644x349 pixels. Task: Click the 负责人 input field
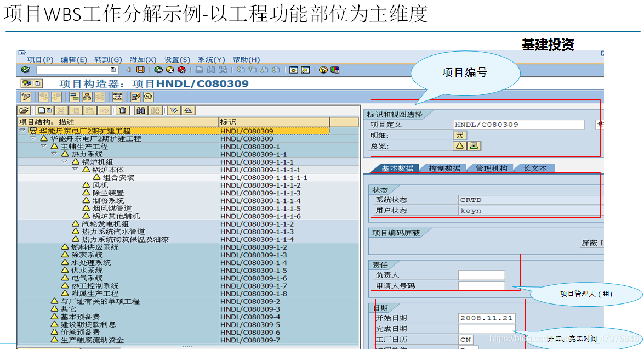pyautogui.click(x=481, y=275)
